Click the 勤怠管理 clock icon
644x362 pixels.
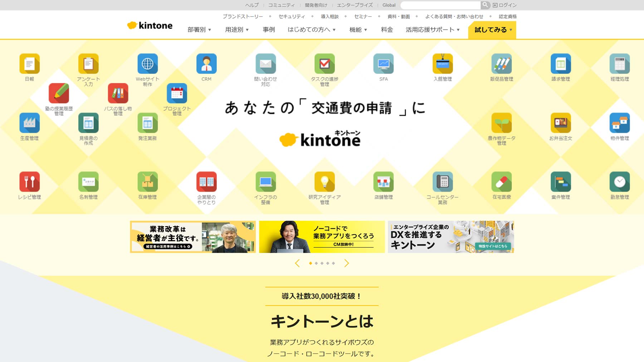point(620,182)
